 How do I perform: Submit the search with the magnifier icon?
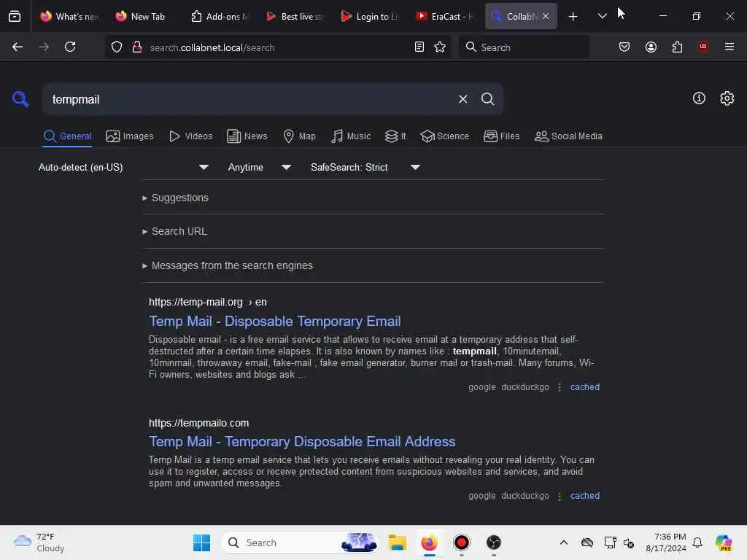[x=487, y=99]
